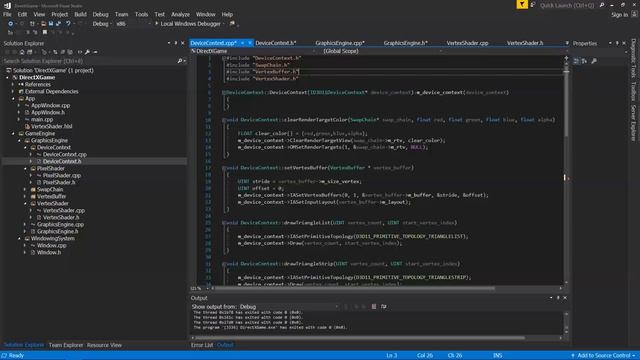Image resolution: width=640 pixels, height=360 pixels.
Task: Click the Sign in link
Action: pos(619,15)
